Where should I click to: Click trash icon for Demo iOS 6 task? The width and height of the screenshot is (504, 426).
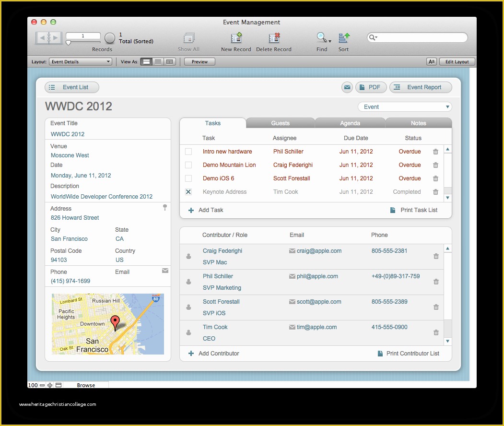435,178
